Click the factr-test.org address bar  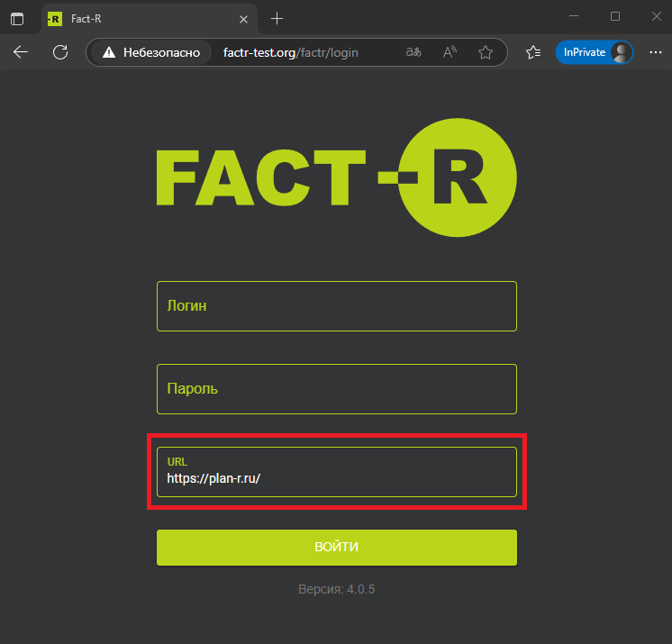pyautogui.click(x=297, y=52)
